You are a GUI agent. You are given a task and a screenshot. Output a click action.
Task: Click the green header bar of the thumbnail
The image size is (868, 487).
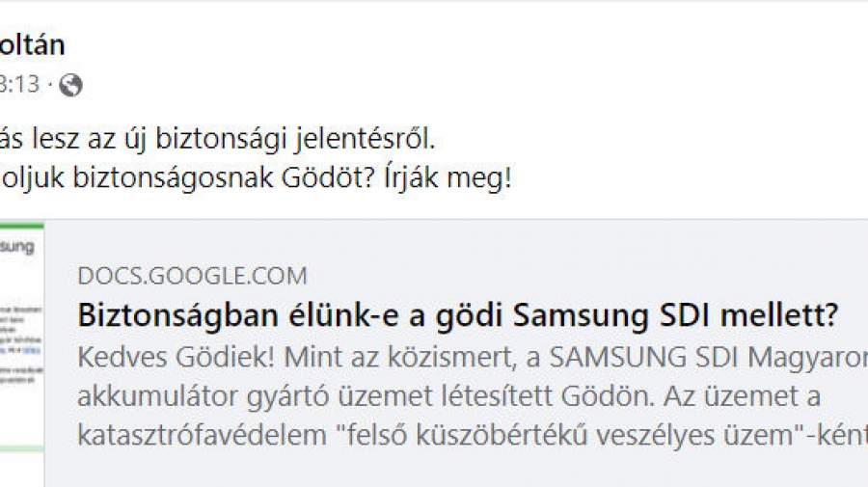21,226
